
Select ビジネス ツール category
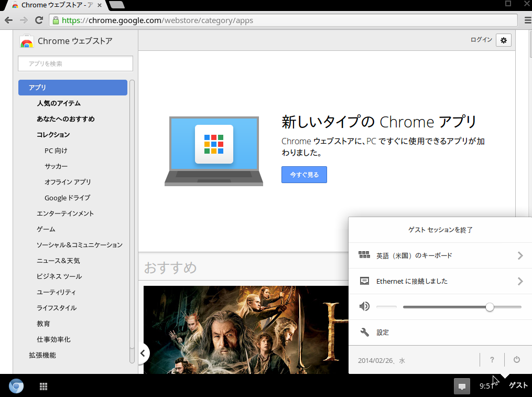(59, 276)
